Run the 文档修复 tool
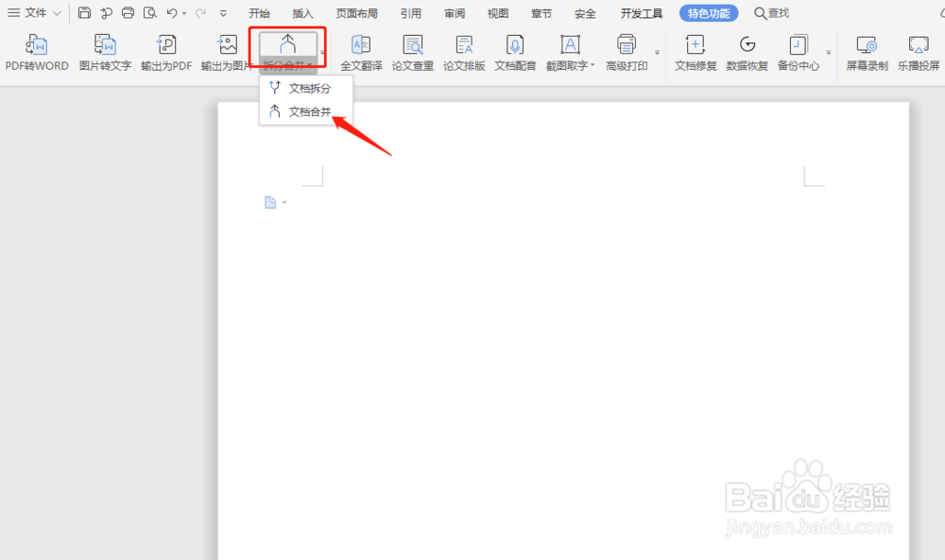The image size is (945, 560). pyautogui.click(x=696, y=52)
